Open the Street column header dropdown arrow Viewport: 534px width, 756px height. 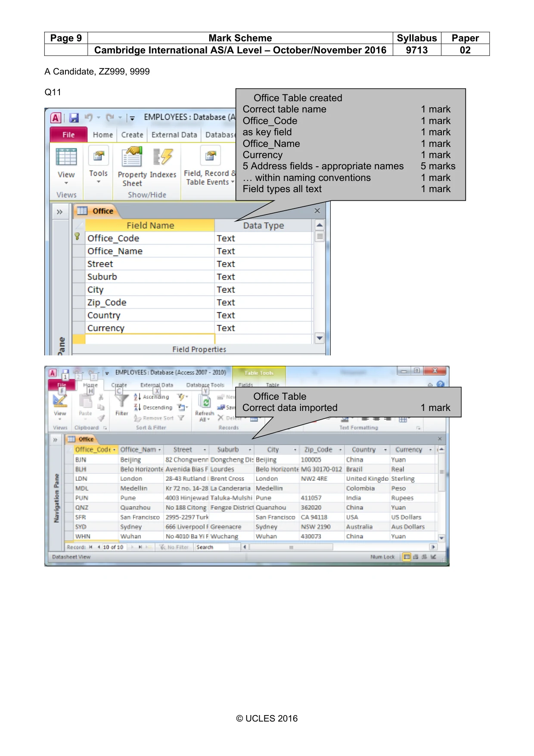(205, 450)
